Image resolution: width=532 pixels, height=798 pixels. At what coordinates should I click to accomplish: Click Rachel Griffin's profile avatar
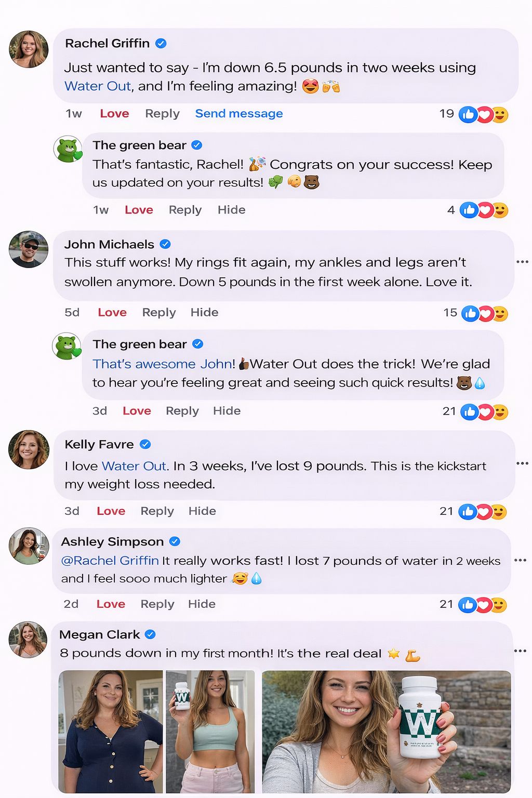(29, 49)
